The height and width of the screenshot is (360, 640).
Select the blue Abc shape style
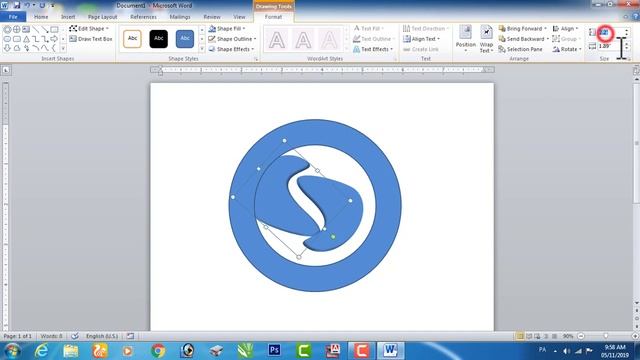click(x=184, y=39)
